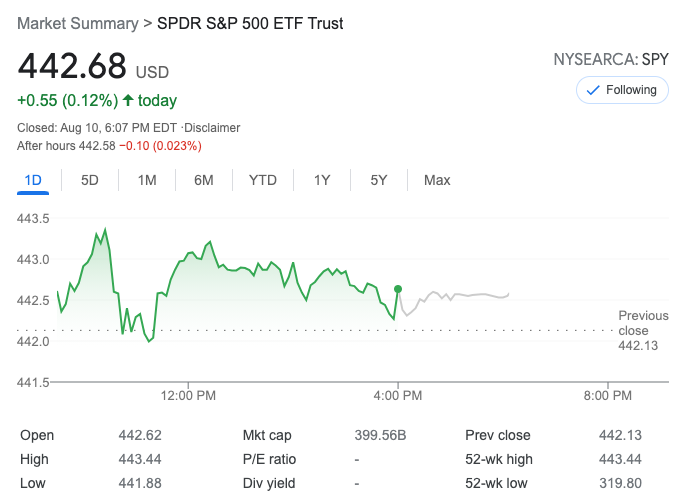Select the 1D time range tab
Image resolution: width=697 pixels, height=502 pixels.
click(x=33, y=180)
